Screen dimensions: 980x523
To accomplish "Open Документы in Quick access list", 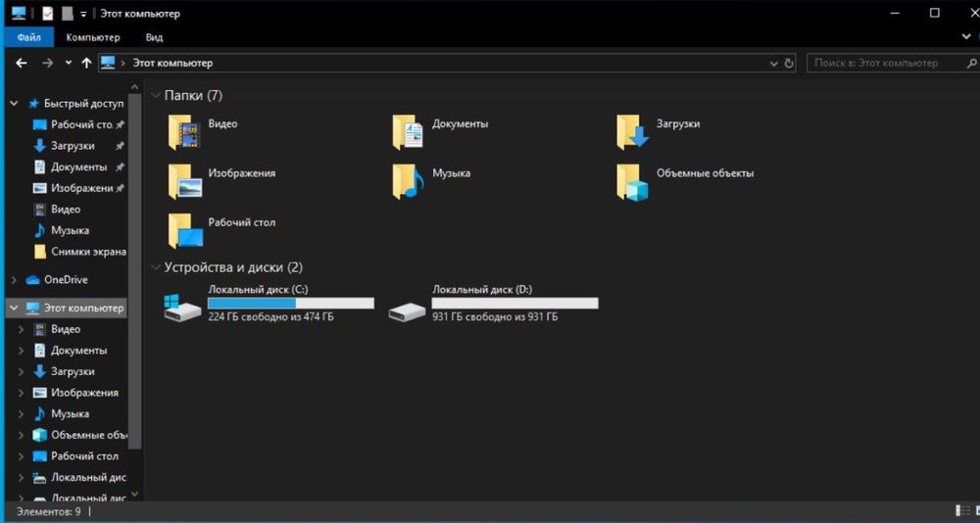I will (78, 166).
